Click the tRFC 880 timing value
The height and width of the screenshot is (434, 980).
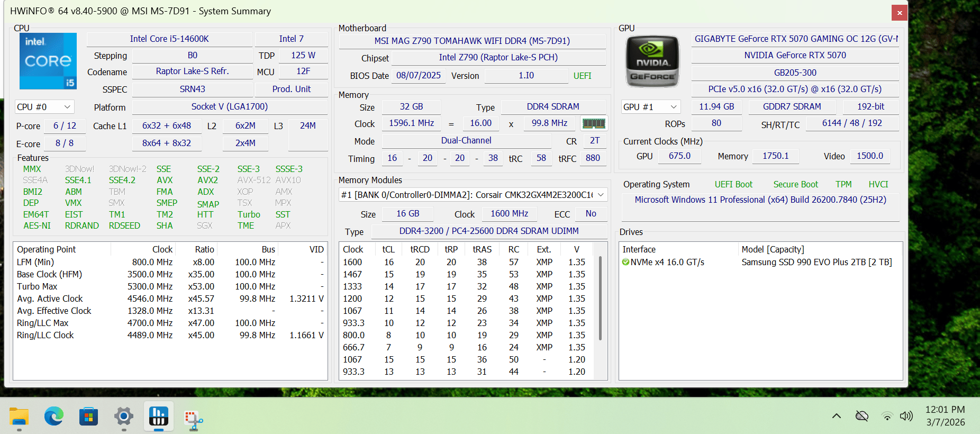pyautogui.click(x=593, y=158)
